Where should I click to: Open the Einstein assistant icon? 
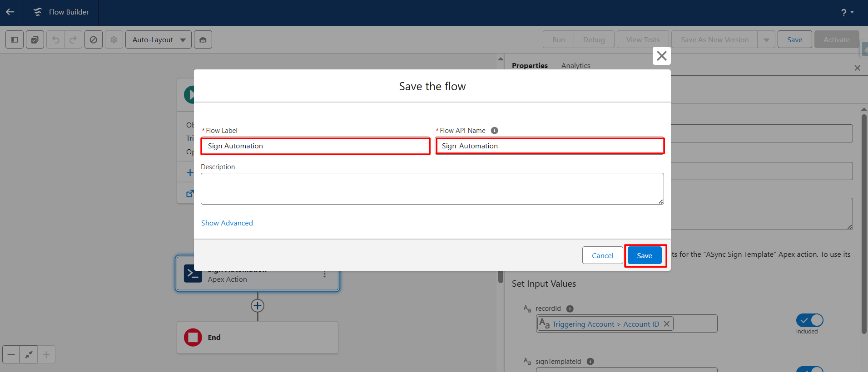(203, 40)
